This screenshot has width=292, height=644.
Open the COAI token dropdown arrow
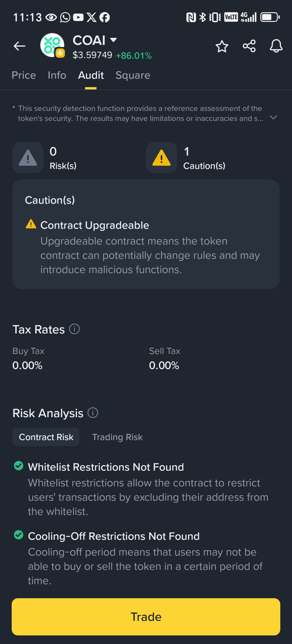[x=114, y=40]
